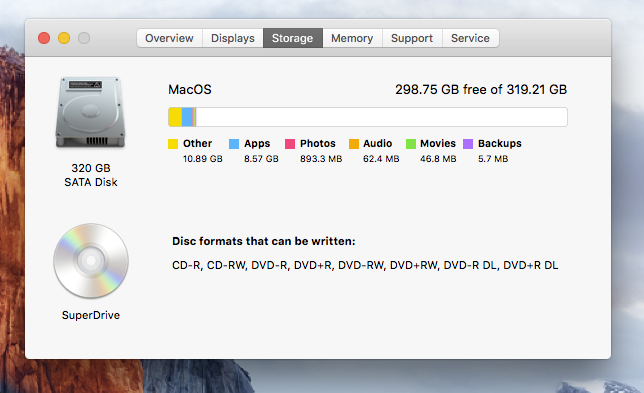Click the list of writable disc formats

point(365,265)
